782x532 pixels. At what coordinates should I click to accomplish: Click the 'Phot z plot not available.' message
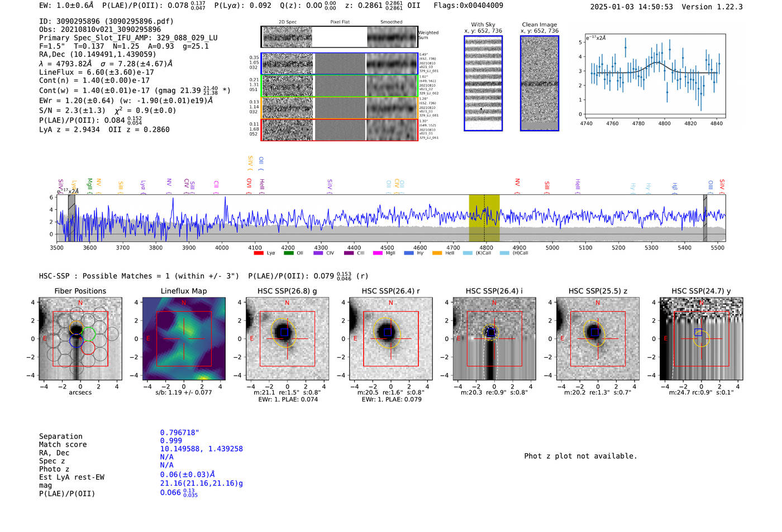tap(580, 456)
